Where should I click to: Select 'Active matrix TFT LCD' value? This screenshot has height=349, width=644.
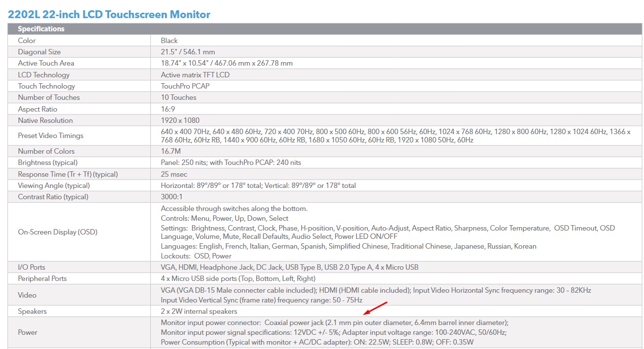[195, 75]
